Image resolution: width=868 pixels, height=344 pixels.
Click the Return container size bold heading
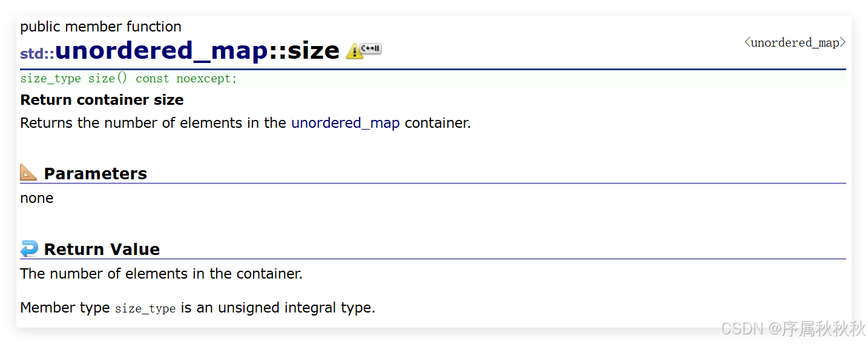click(102, 100)
